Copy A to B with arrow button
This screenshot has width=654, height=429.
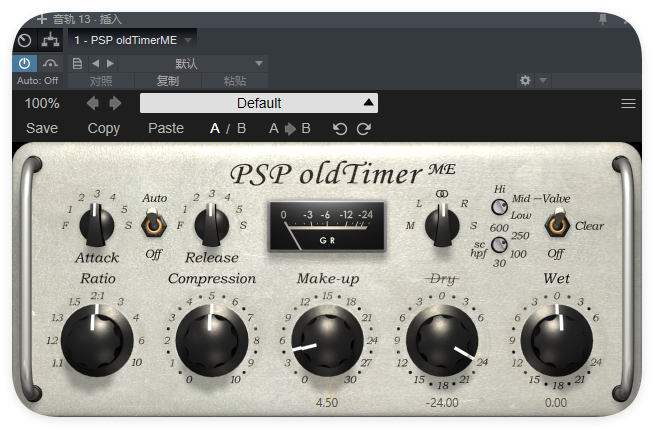290,128
